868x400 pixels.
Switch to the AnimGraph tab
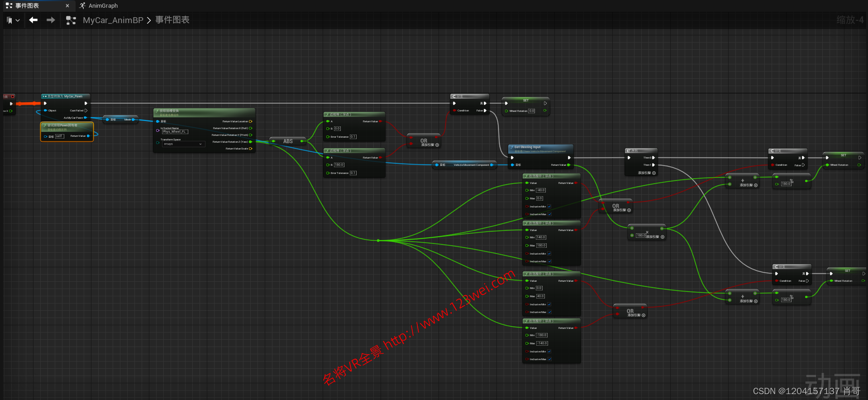(x=103, y=5)
